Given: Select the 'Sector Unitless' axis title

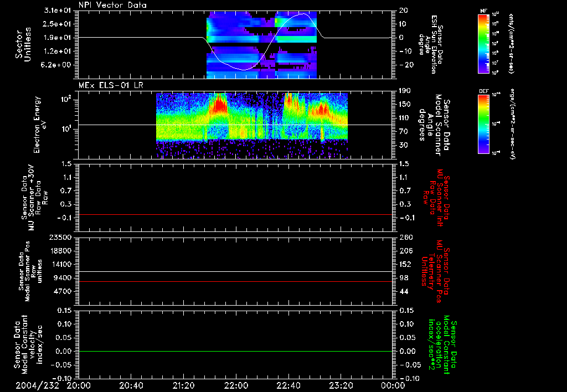Looking at the screenshot, I should tap(23, 44).
